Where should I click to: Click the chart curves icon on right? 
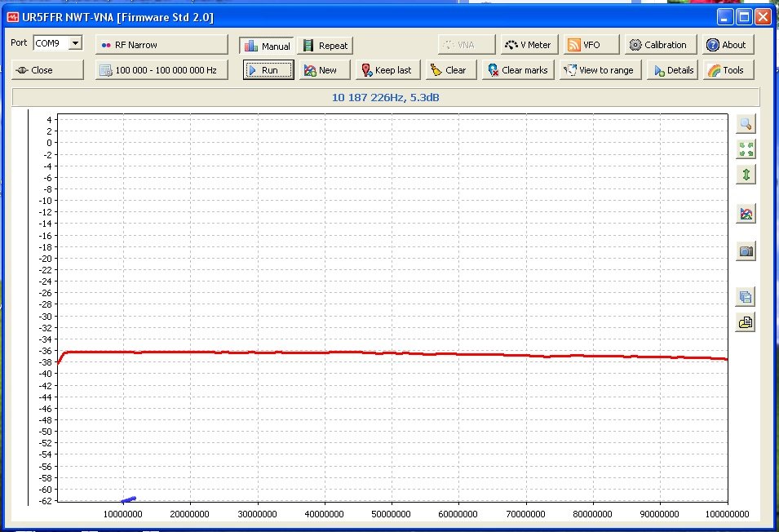pos(746,215)
